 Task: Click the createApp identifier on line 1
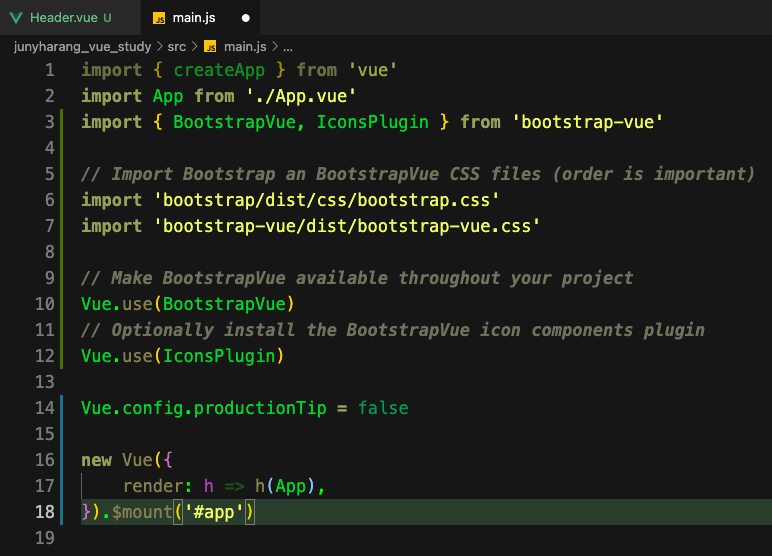(x=219, y=70)
